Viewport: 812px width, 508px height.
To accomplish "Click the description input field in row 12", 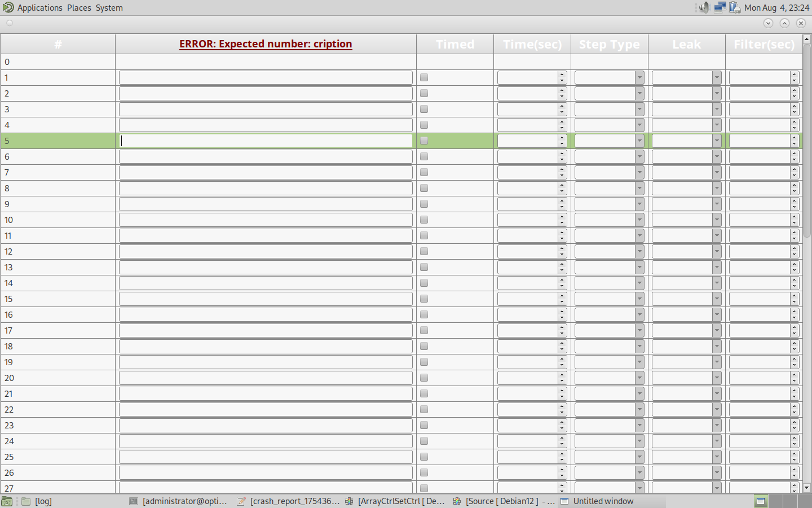I will 266,252.
